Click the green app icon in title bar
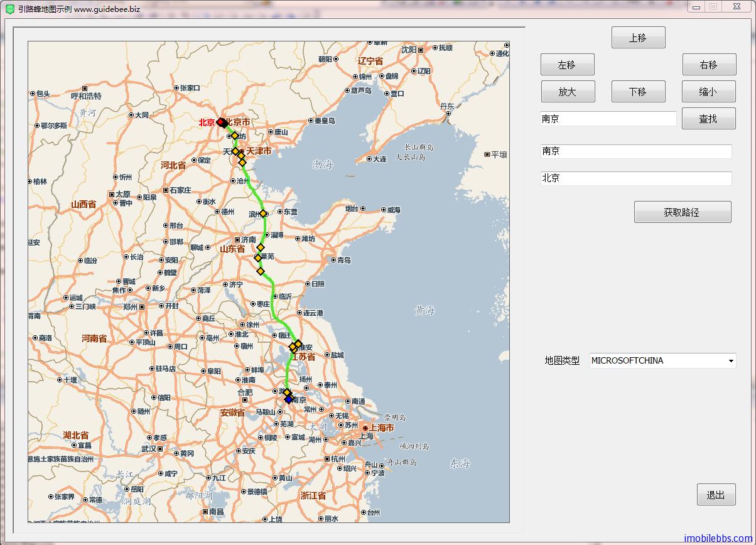 [x=10, y=9]
